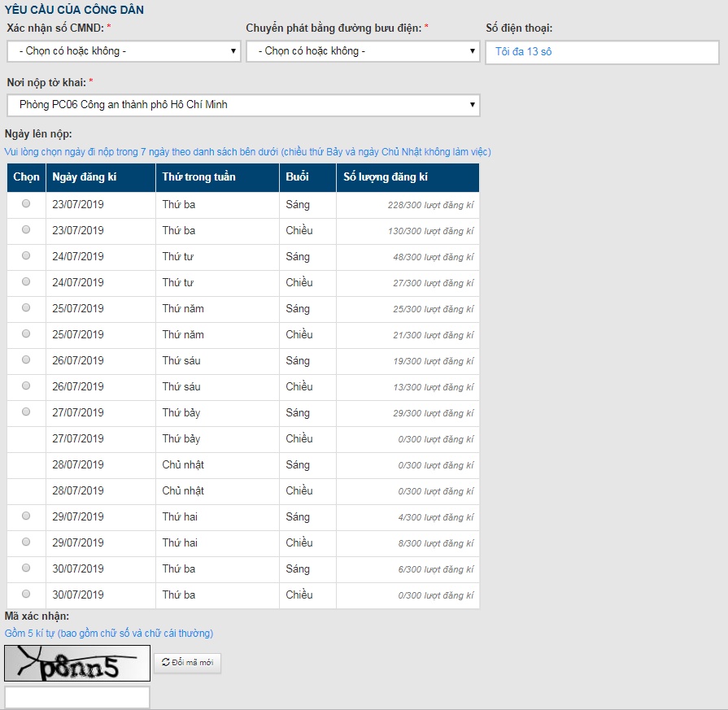
Task: Open the Xác nhận số CMND dropdown
Action: click(124, 51)
